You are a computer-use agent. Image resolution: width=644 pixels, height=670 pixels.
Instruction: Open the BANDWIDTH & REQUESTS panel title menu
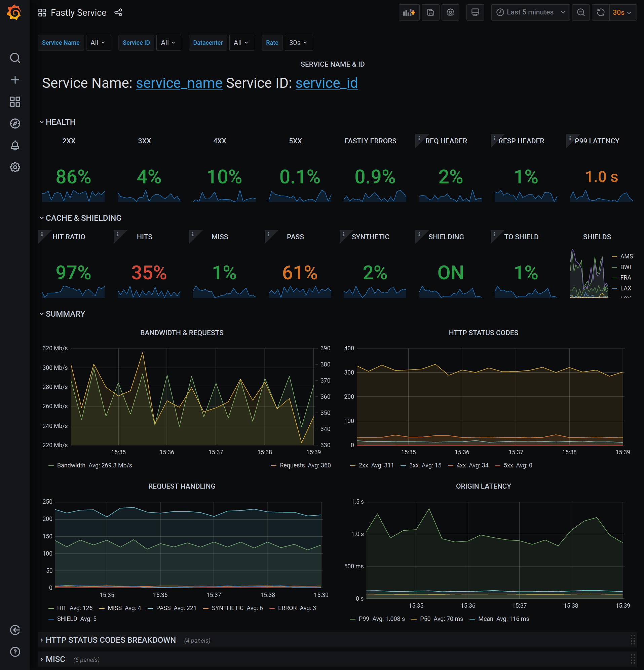click(x=182, y=333)
